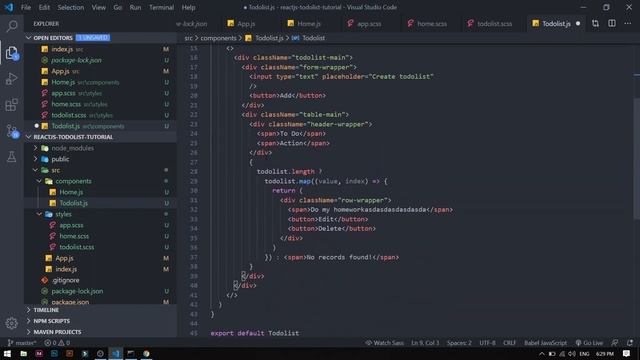Click components in the breadcrumb path
Image resolution: width=640 pixels, height=360 pixels.
(218, 38)
